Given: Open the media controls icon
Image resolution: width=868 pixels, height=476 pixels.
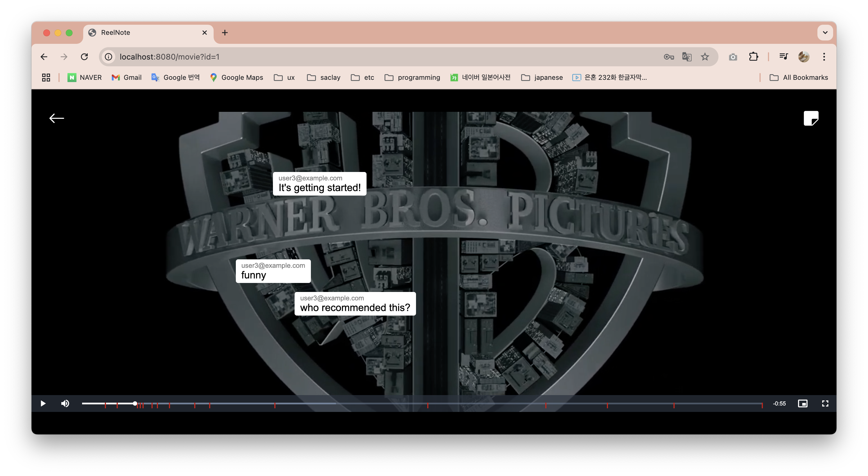Looking at the screenshot, I should (784, 56).
